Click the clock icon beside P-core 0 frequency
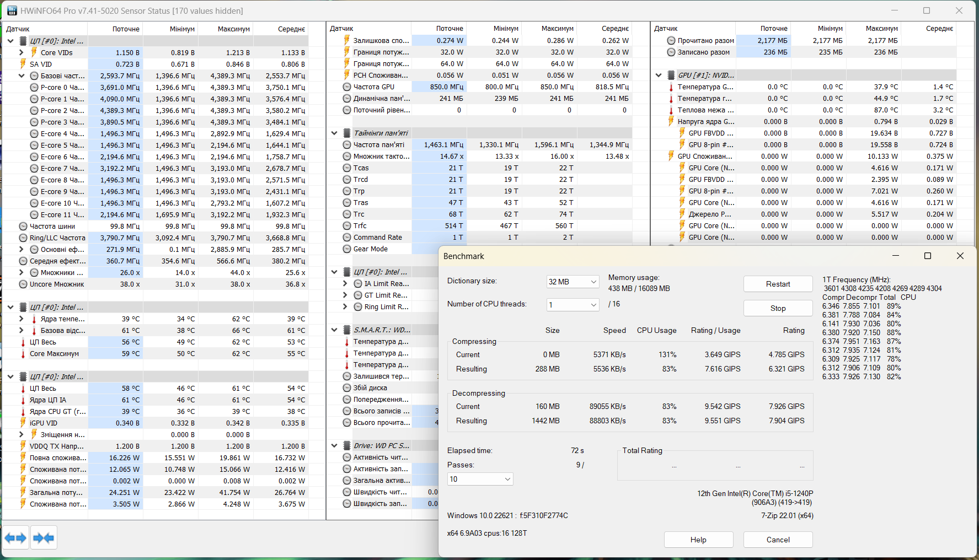 34,87
